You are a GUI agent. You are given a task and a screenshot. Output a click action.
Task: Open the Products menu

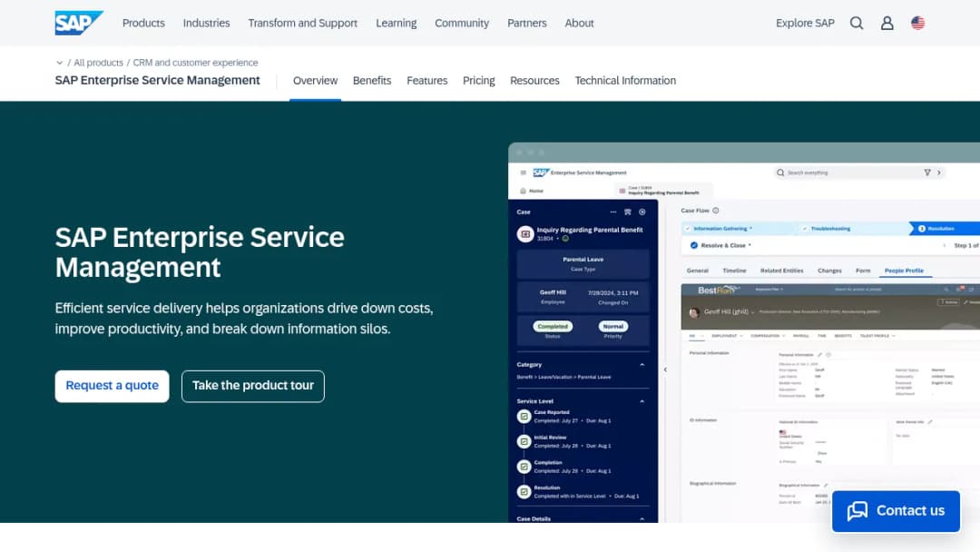click(143, 23)
